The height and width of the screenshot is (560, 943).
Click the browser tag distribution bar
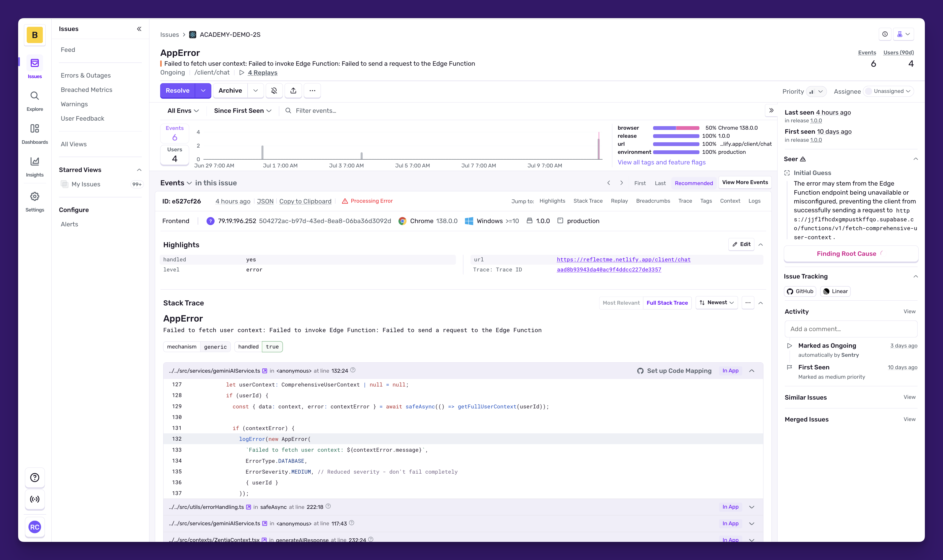(x=676, y=128)
